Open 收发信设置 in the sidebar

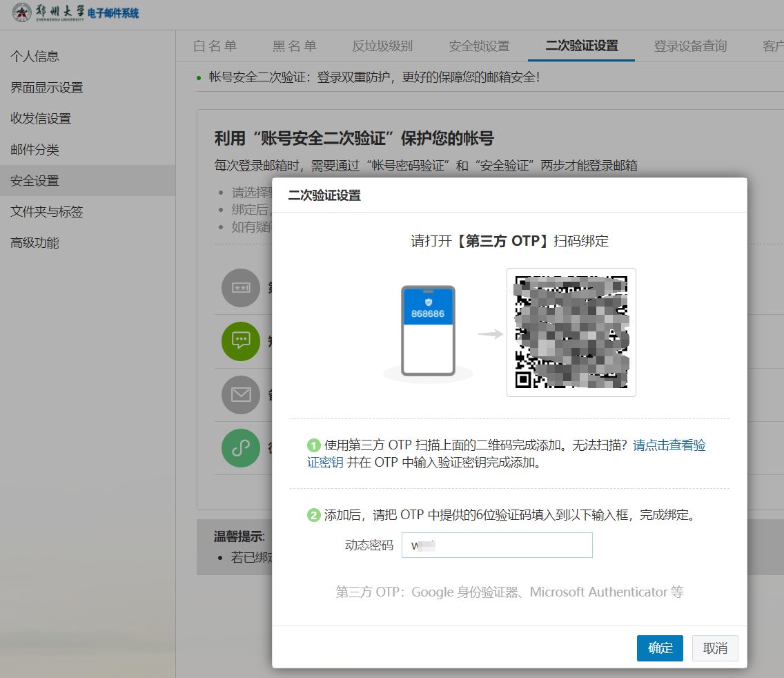(41, 119)
